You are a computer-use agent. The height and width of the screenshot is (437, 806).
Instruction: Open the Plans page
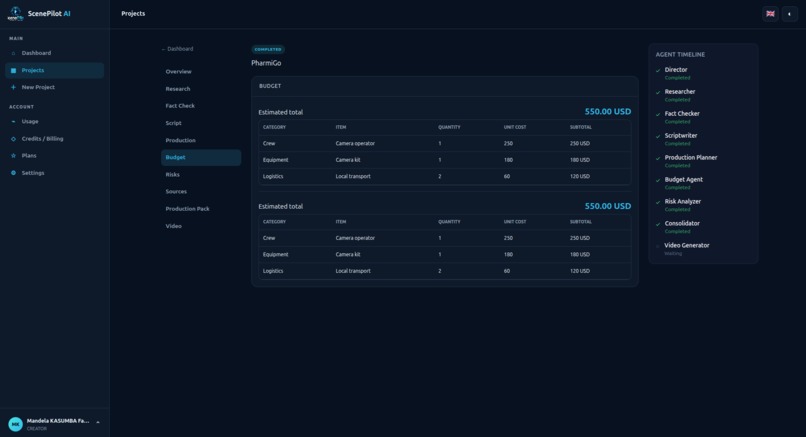click(x=54, y=156)
